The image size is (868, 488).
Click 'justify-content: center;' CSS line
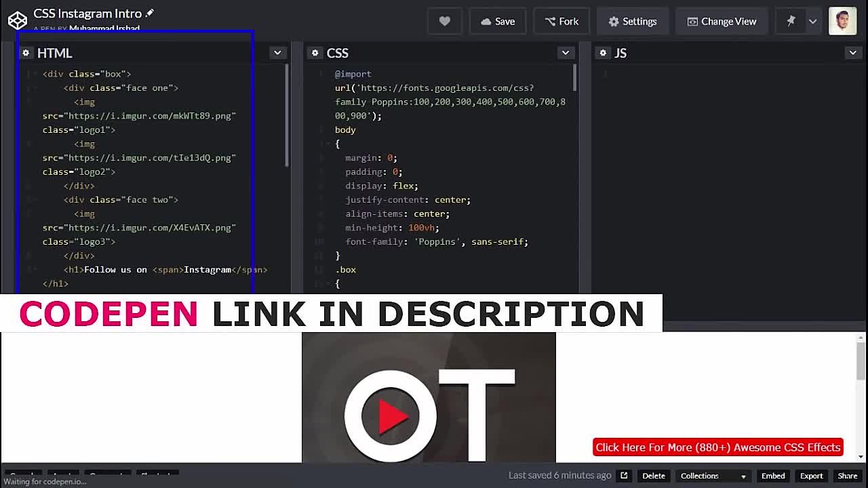[408, 199]
